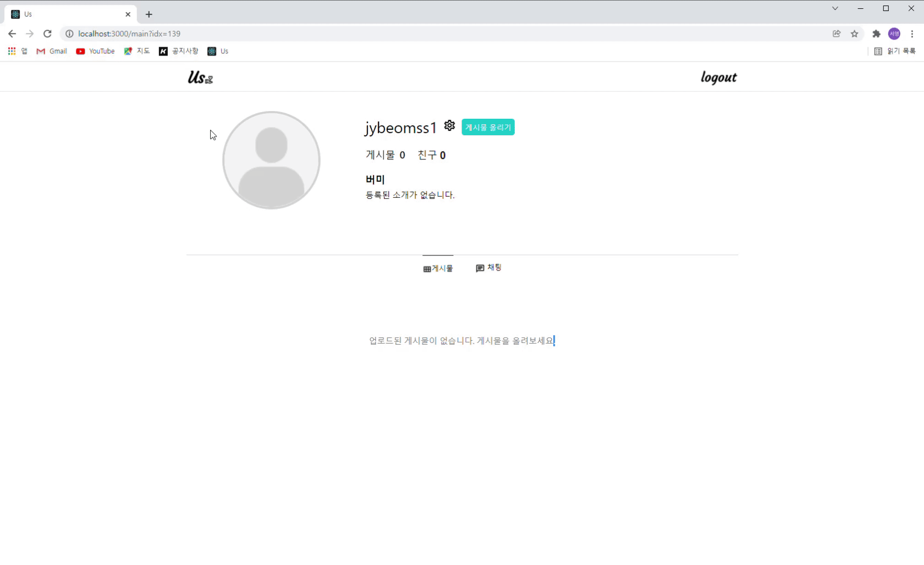
Task: Open the Extensions puzzle icon
Action: pyautogui.click(x=877, y=34)
